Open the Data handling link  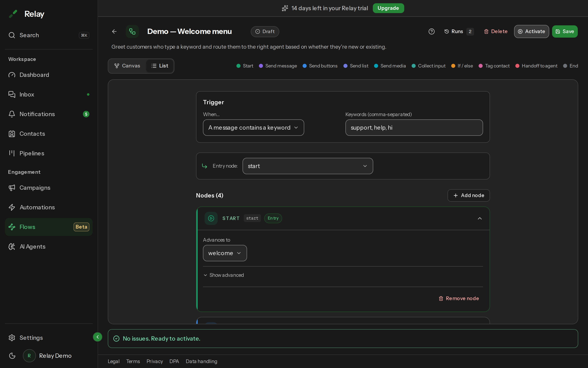click(202, 361)
